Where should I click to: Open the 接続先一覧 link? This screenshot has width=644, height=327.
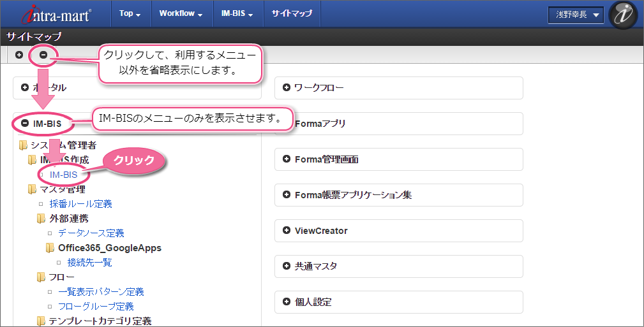coord(89,262)
